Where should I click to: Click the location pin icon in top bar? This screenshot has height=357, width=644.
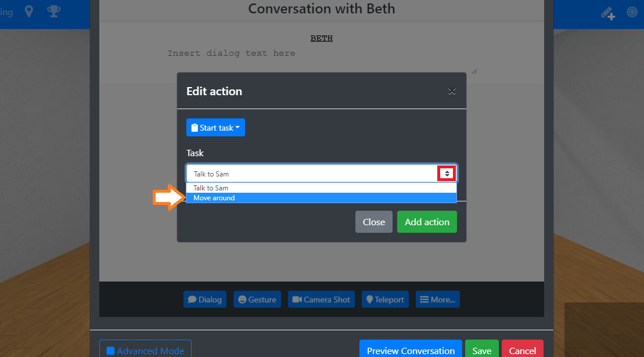pyautogui.click(x=29, y=12)
